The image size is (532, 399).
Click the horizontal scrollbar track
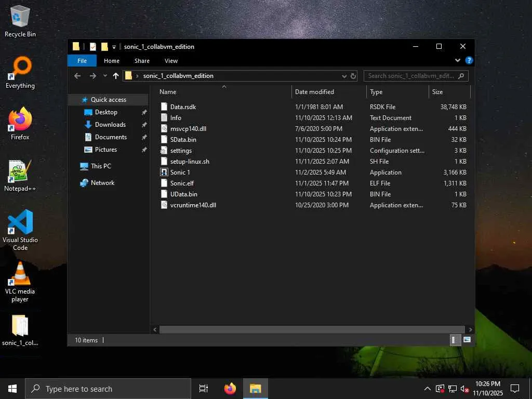(312, 329)
